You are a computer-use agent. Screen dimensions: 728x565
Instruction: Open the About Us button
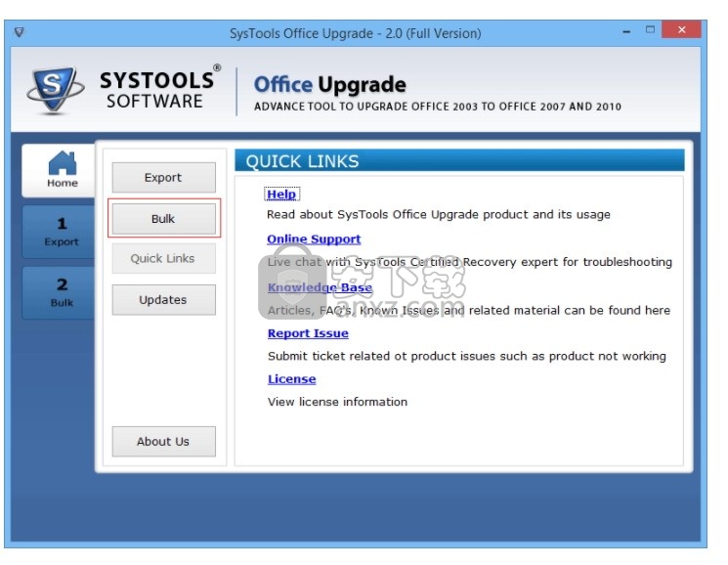point(163,441)
